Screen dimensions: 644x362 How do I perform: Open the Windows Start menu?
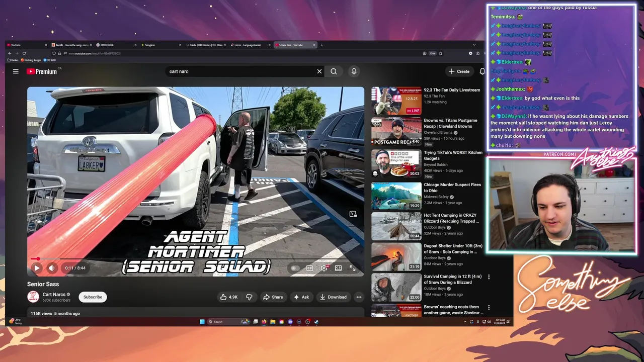[202, 322]
